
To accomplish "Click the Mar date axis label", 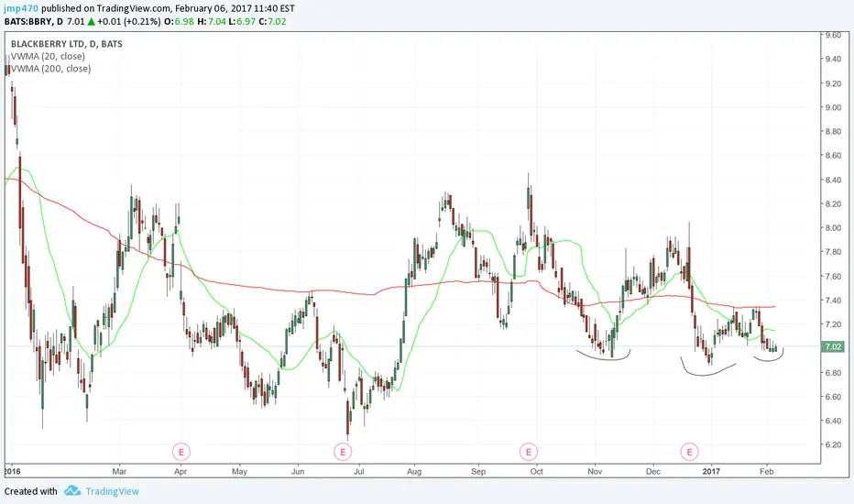I will click(119, 471).
